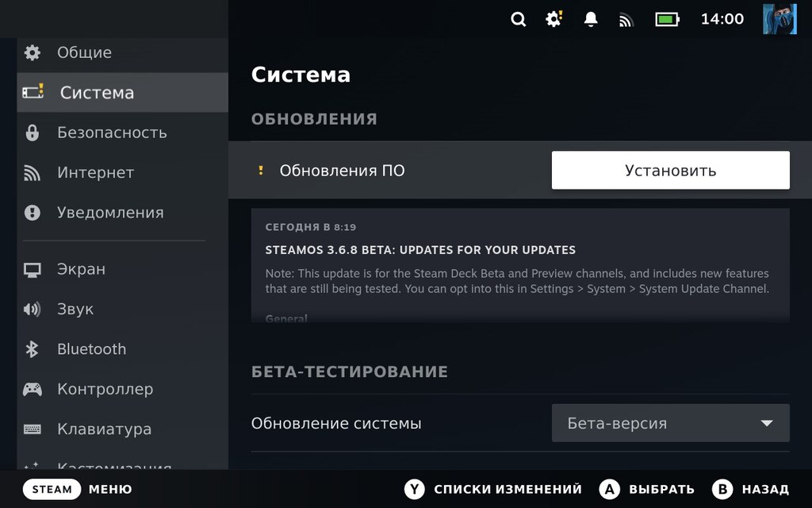Viewport: 812px width, 508px height.
Task: Click the 14:00 clock
Action: (x=722, y=19)
